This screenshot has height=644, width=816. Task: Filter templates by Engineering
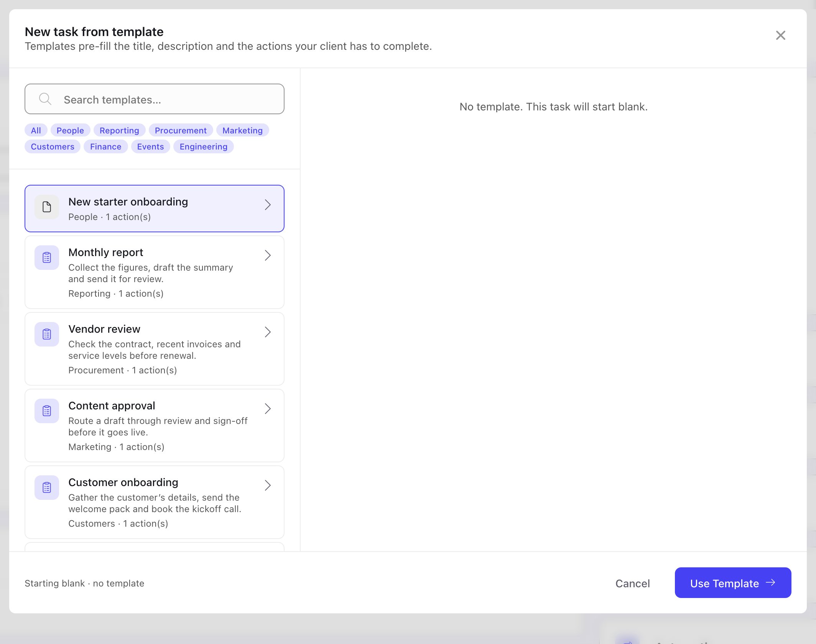coord(204,146)
